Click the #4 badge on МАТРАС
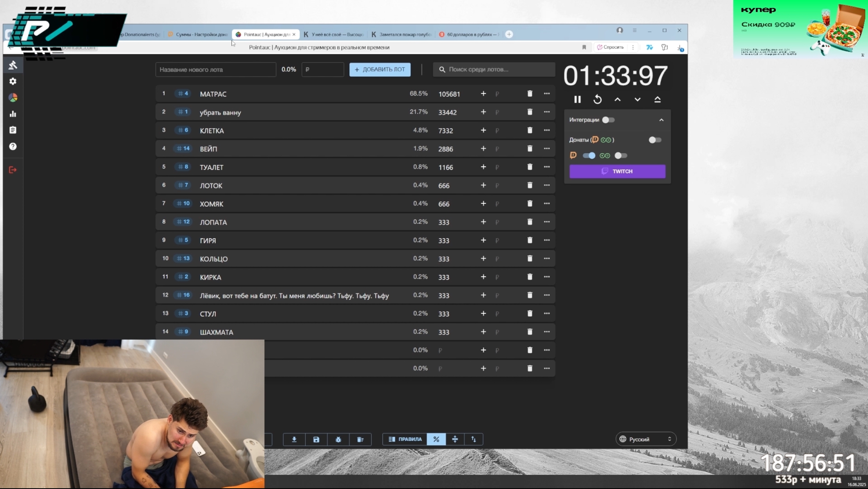 pyautogui.click(x=183, y=94)
